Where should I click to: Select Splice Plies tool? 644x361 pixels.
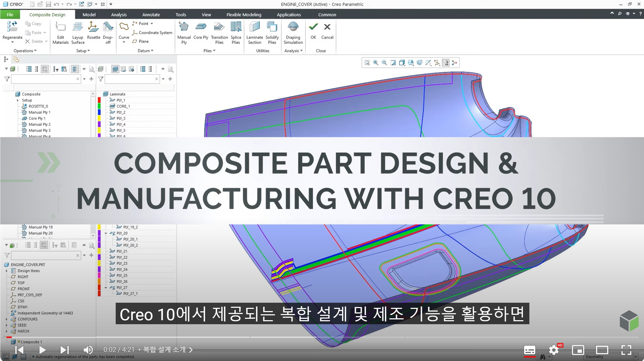tap(236, 33)
